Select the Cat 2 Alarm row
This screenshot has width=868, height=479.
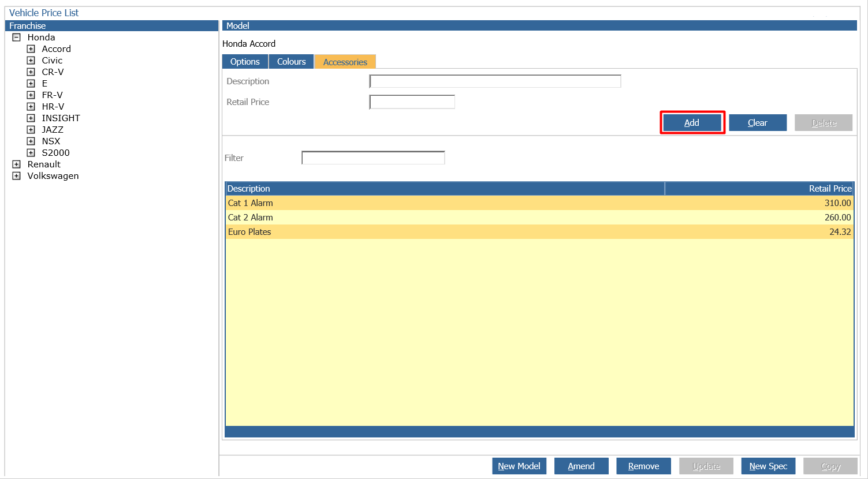(x=539, y=218)
